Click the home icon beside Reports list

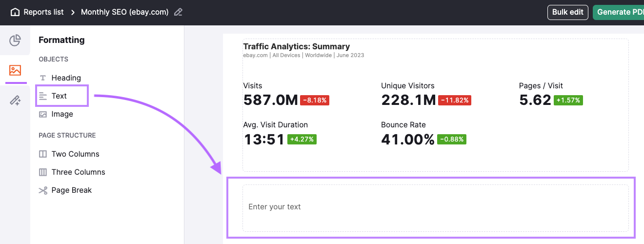pos(15,12)
